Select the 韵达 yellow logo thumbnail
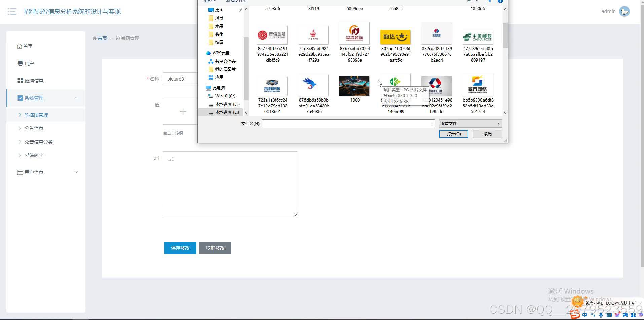This screenshot has width=644, height=320. click(x=395, y=37)
